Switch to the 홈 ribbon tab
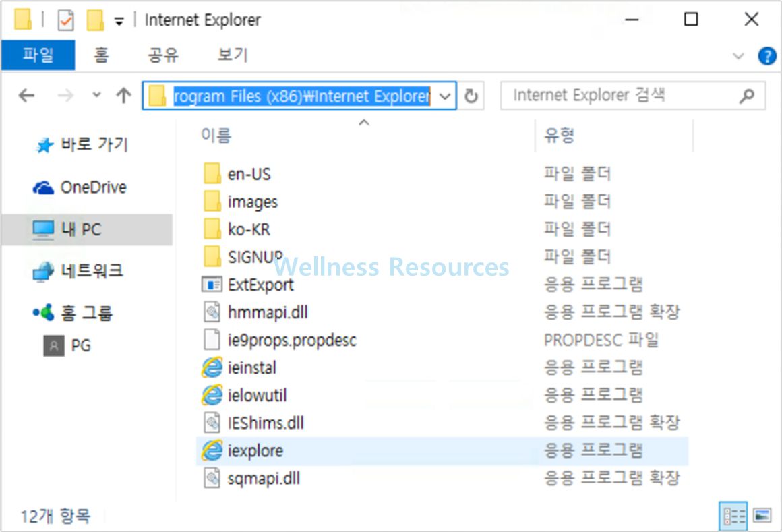Viewport: 782px width, 532px height. tap(101, 55)
